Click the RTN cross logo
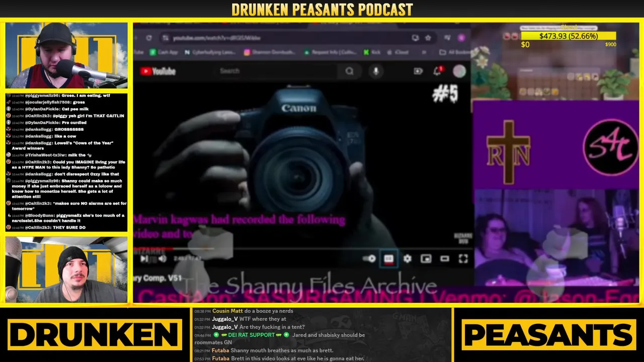This screenshot has width=644, height=362. tap(508, 152)
